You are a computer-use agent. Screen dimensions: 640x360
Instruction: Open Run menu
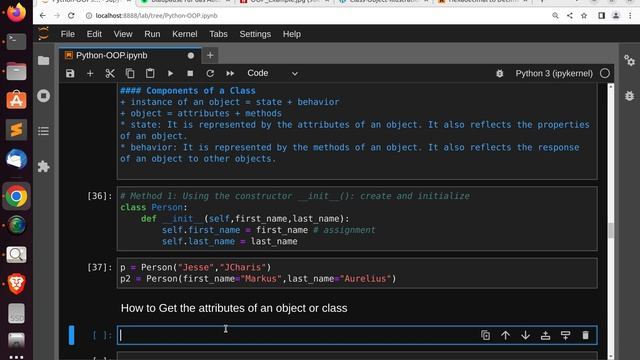(152, 34)
